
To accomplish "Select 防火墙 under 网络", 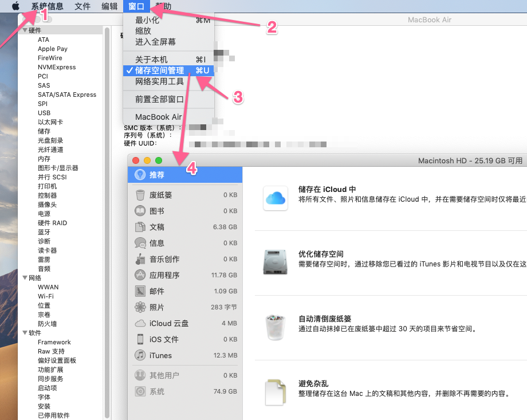I will coord(47,324).
